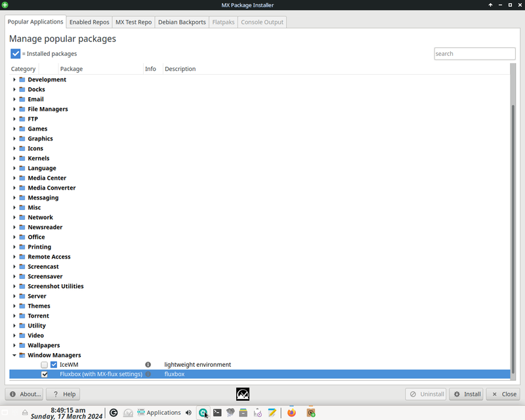Select the Wallpapers category row
Image resolution: width=525 pixels, height=420 pixels.
coord(259,345)
